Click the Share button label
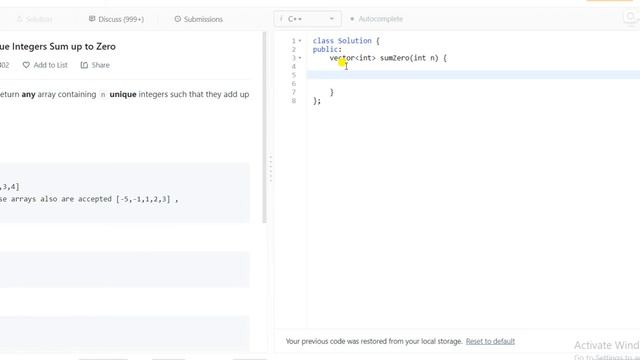 point(100,65)
